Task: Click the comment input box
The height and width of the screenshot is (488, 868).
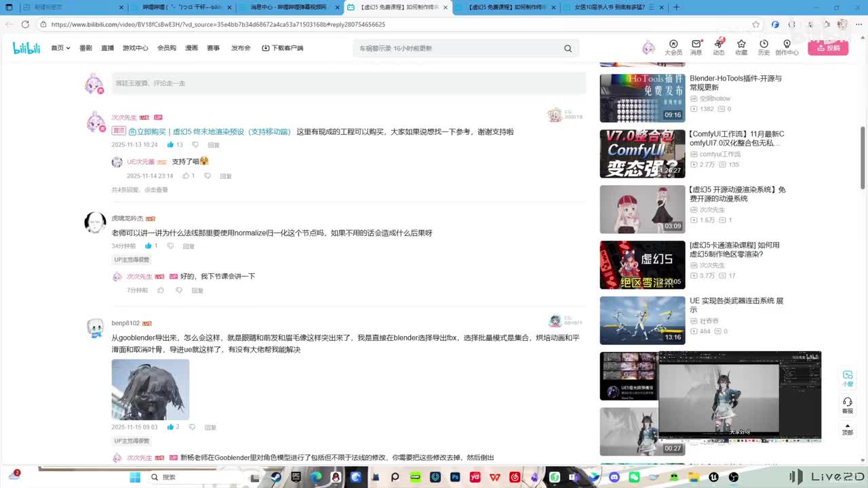Action: (x=349, y=83)
